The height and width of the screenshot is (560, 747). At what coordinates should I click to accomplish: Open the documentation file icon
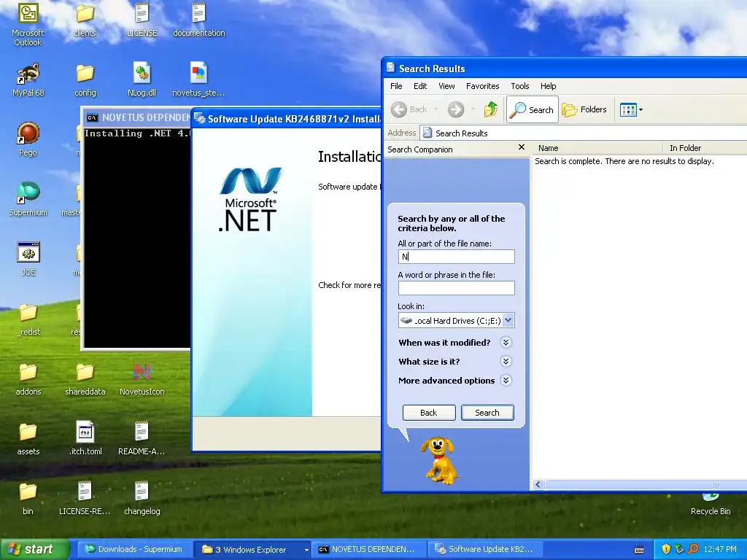point(198,20)
